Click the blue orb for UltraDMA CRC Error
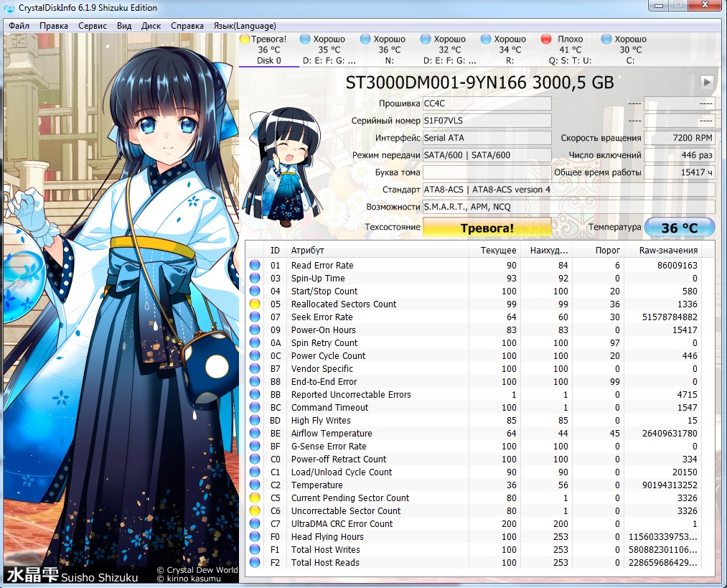Image resolution: width=727 pixels, height=588 pixels. tap(255, 523)
